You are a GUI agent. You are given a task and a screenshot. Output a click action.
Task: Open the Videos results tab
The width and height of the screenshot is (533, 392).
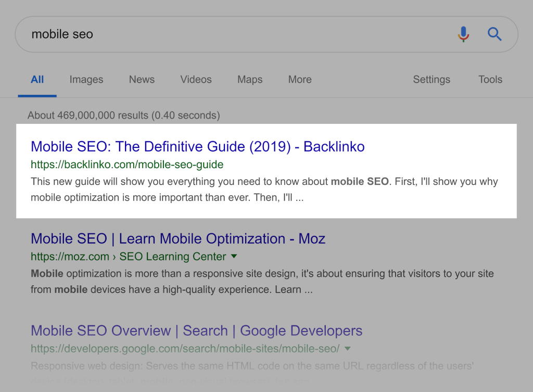point(196,80)
